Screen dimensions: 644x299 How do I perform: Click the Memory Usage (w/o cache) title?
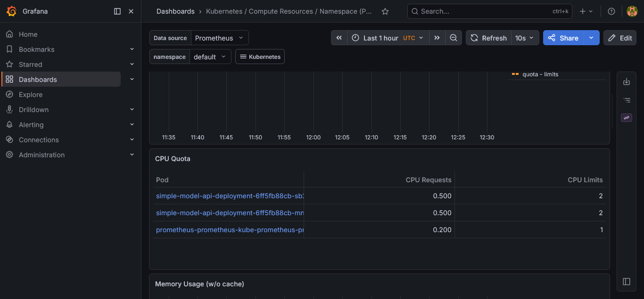199,284
